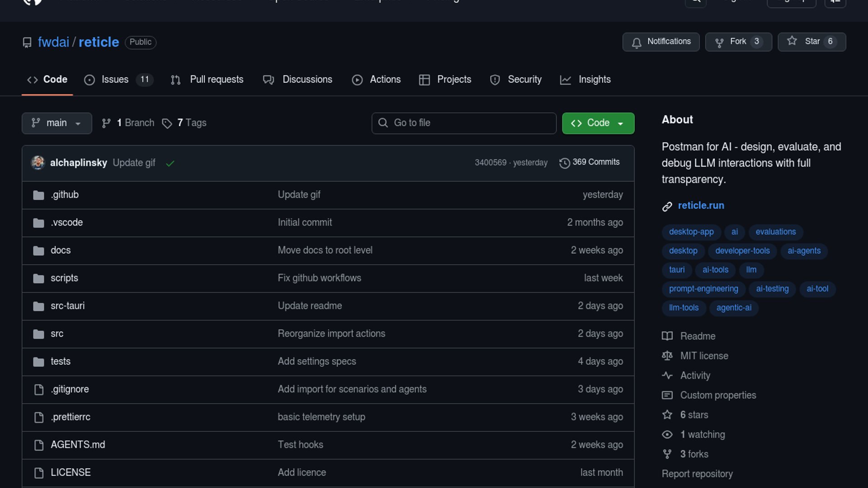Click the prompt-engineering topic tag

703,289
